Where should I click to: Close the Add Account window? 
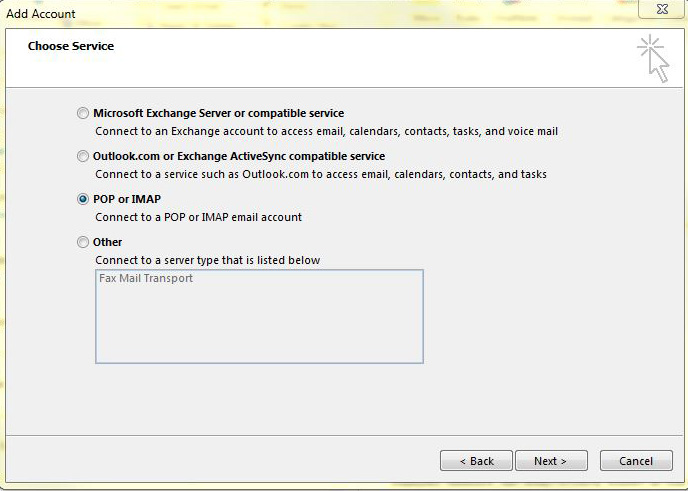[x=662, y=9]
